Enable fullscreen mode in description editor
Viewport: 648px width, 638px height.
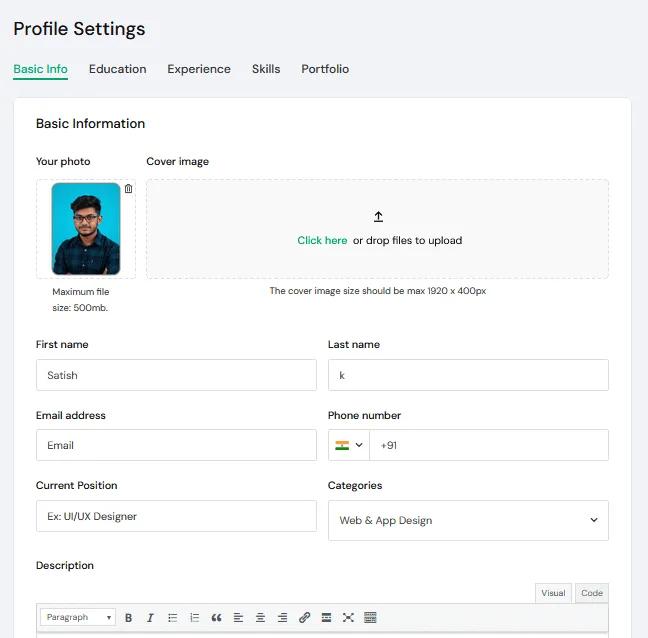click(x=348, y=618)
